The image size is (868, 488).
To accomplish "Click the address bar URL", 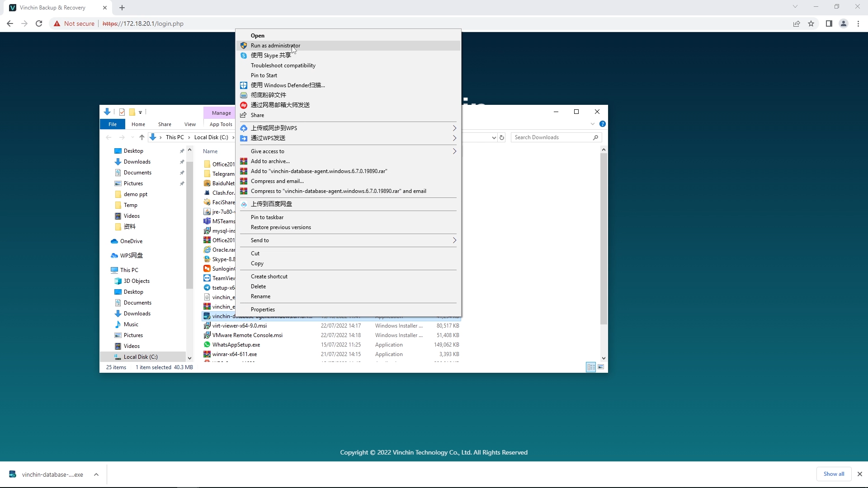I will click(143, 23).
